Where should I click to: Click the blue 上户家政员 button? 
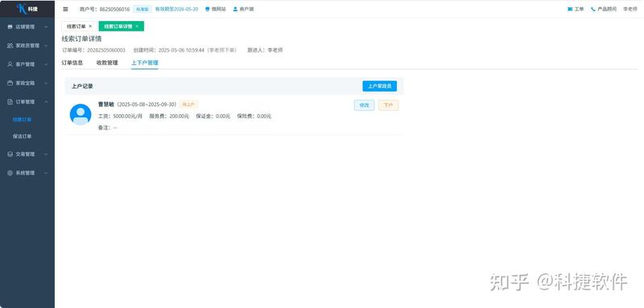tap(379, 86)
